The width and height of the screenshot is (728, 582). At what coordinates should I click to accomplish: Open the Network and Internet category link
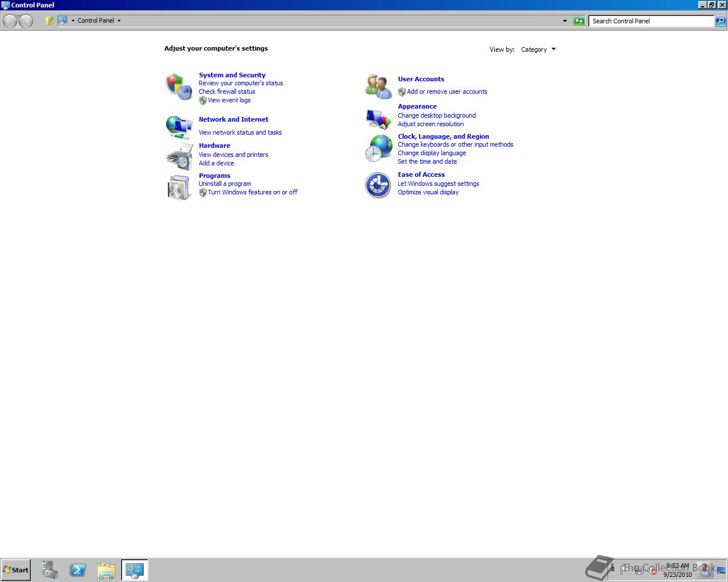(234, 119)
